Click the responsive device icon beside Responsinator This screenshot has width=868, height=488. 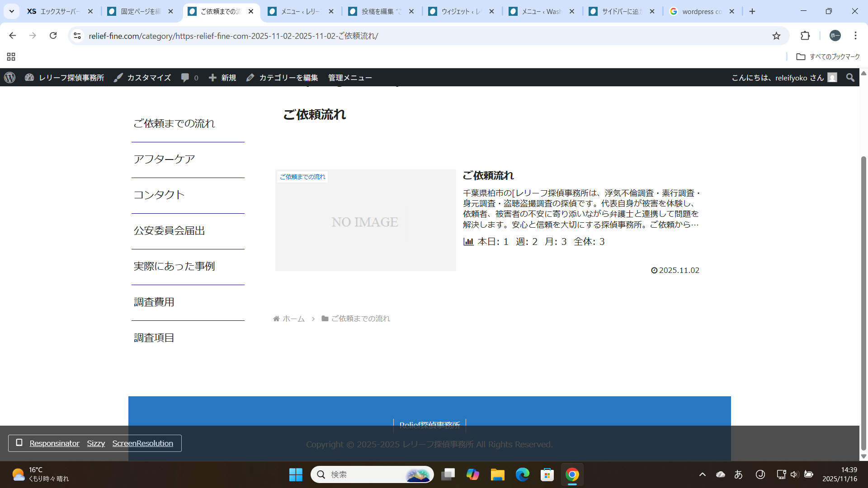click(x=19, y=443)
